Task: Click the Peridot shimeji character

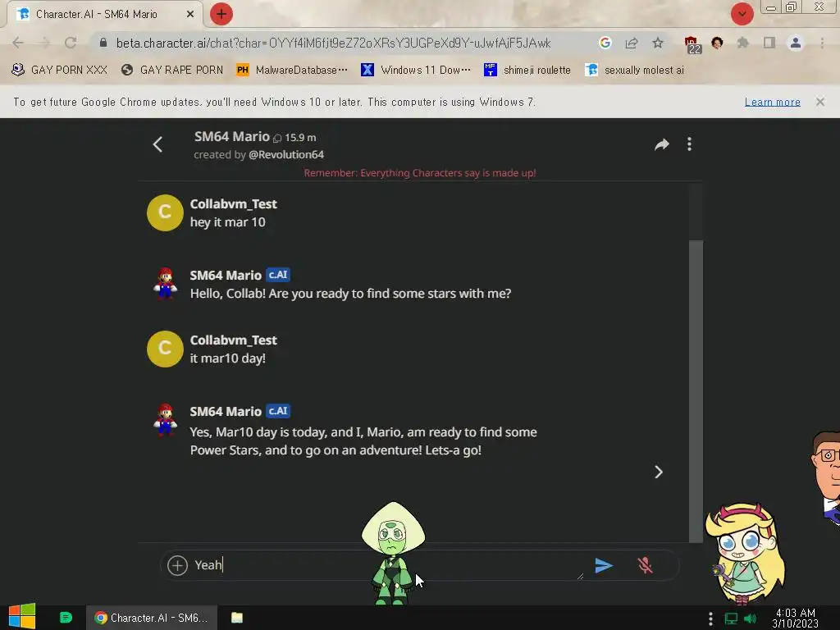Action: click(393, 553)
